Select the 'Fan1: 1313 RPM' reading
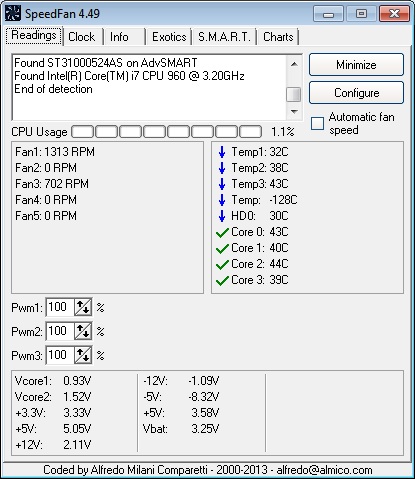Image resolution: width=415 pixels, height=479 pixels. point(55,152)
